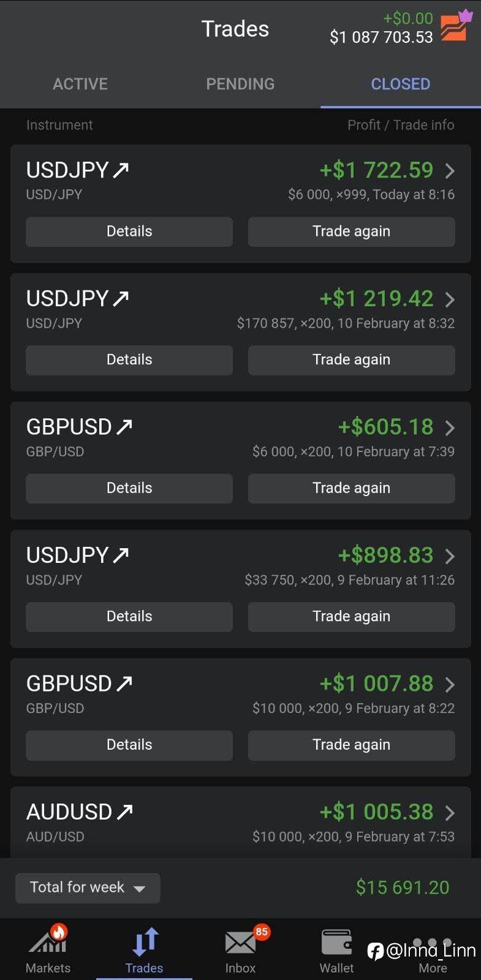Screen dimensions: 481x980
Task: Open chevron for the +$1 005.38 AUDUSD trade
Action: click(x=450, y=813)
